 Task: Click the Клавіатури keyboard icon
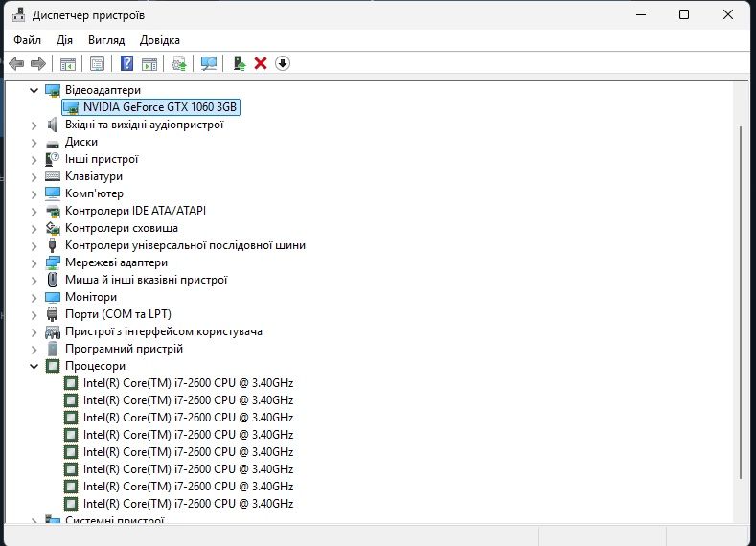(53, 176)
